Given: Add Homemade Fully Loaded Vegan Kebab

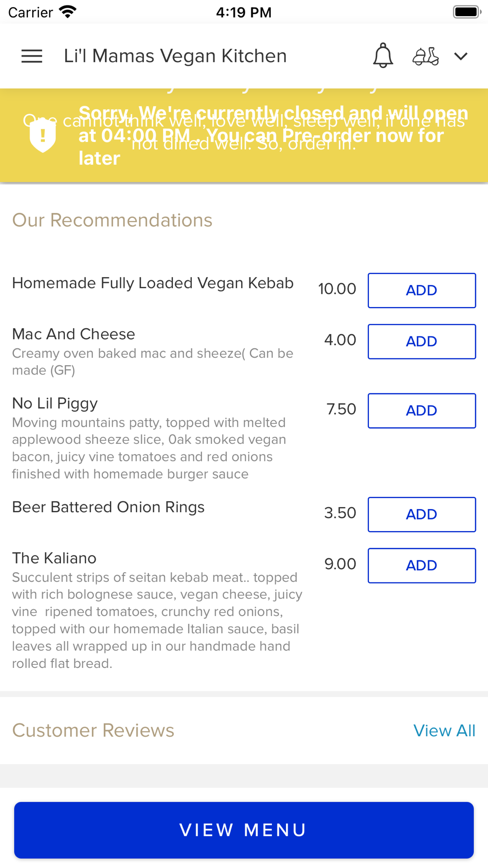Looking at the screenshot, I should click(x=422, y=290).
